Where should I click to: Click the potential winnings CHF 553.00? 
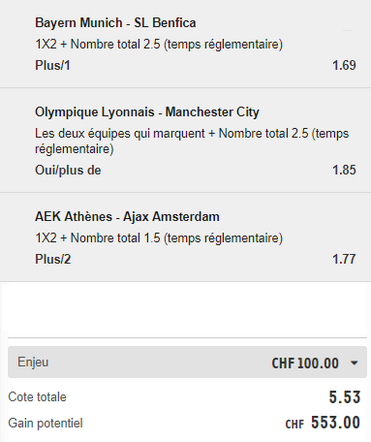[x=323, y=423]
